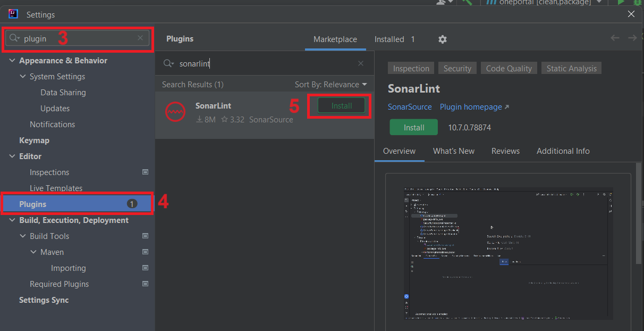Click the large SonarLint heading in details
This screenshot has width=644, height=331.
pyautogui.click(x=414, y=89)
